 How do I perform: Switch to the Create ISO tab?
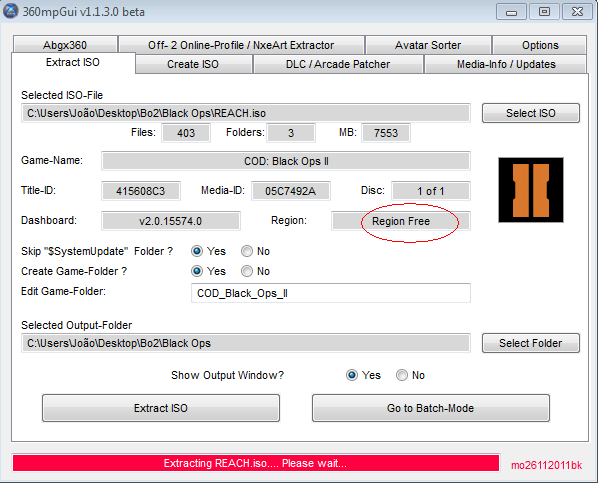point(193,64)
